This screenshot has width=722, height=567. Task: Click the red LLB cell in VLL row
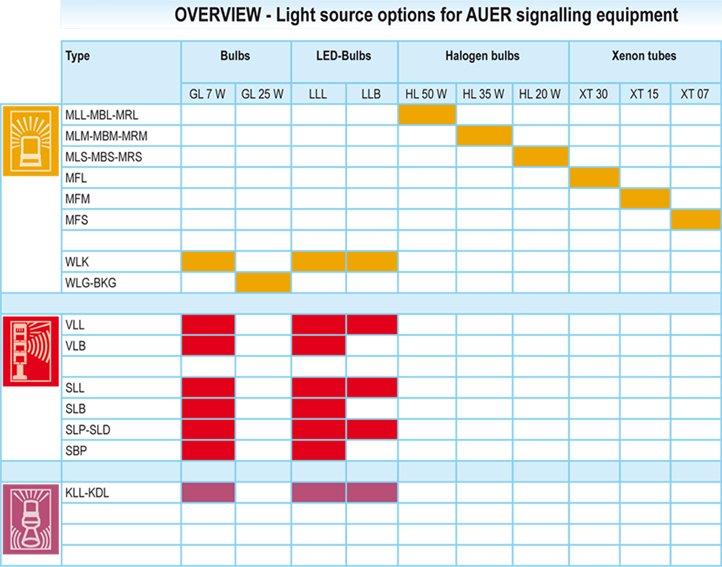(372, 324)
